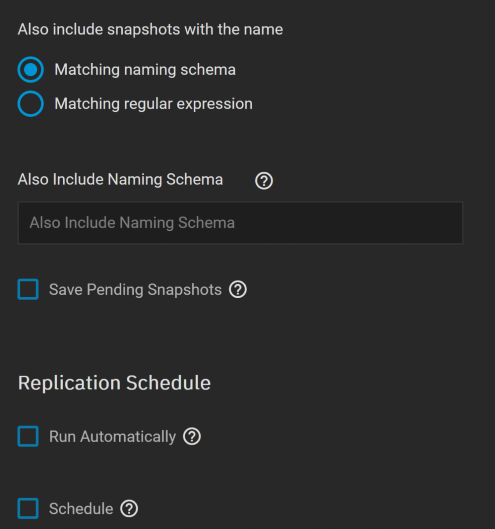
Task: Click the 'Matching regular expression' label text
Action: tap(154, 104)
